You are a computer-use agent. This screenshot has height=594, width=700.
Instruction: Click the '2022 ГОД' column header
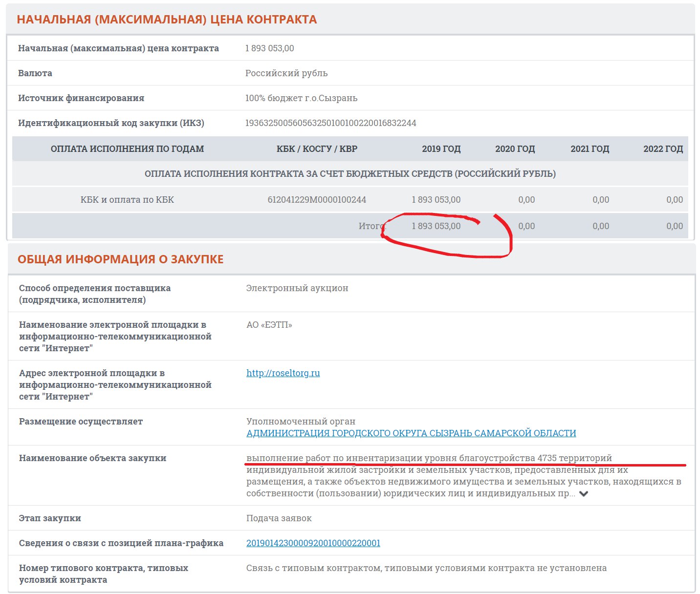pyautogui.click(x=663, y=149)
